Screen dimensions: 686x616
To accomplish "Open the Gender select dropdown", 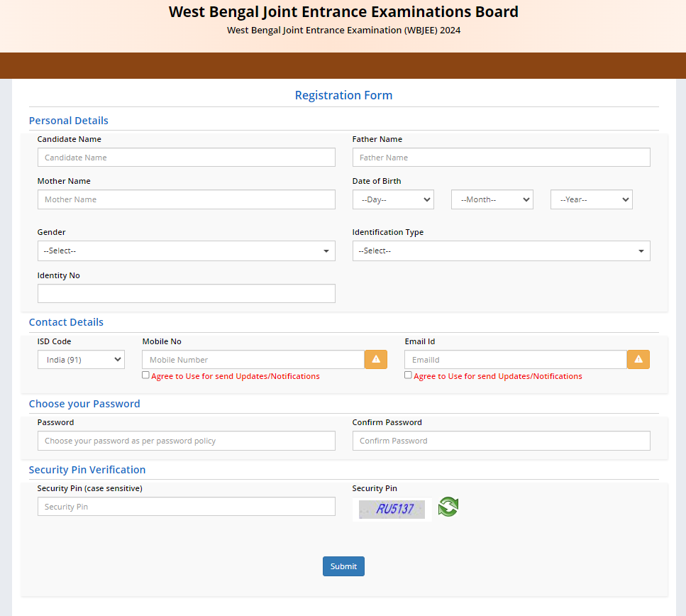I will pos(186,251).
